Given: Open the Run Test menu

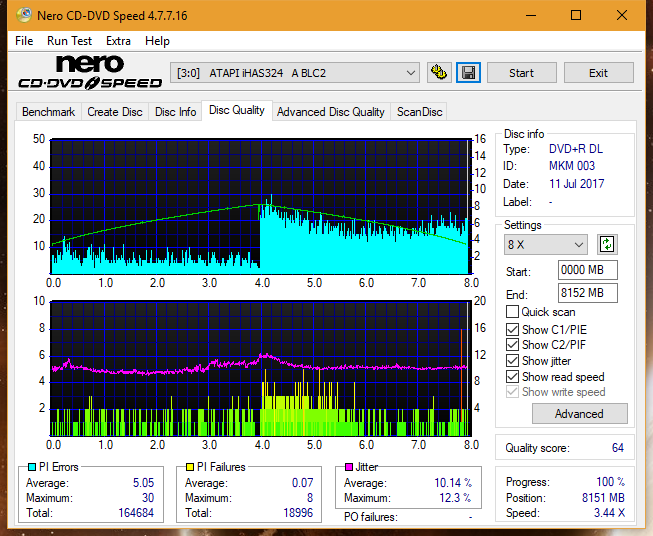Looking at the screenshot, I should [x=69, y=41].
